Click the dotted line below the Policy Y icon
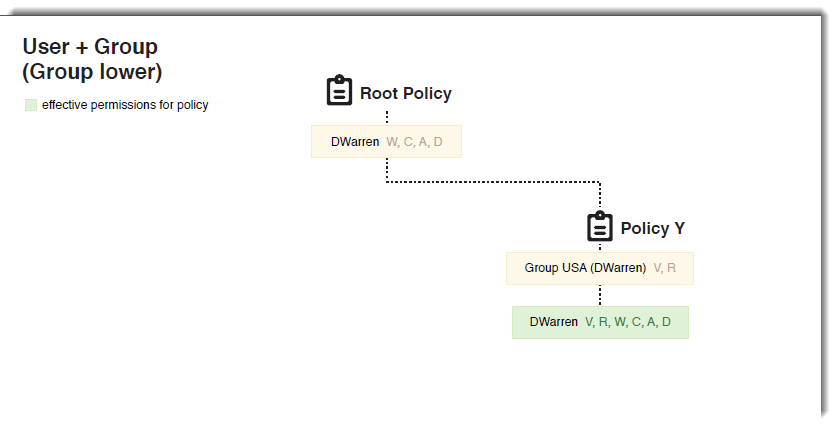836x425 pixels. point(600,246)
